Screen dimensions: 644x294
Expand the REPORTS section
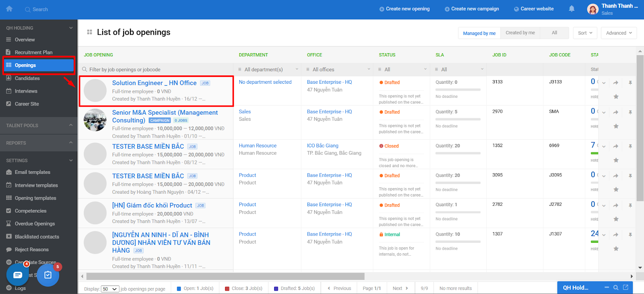(71, 143)
